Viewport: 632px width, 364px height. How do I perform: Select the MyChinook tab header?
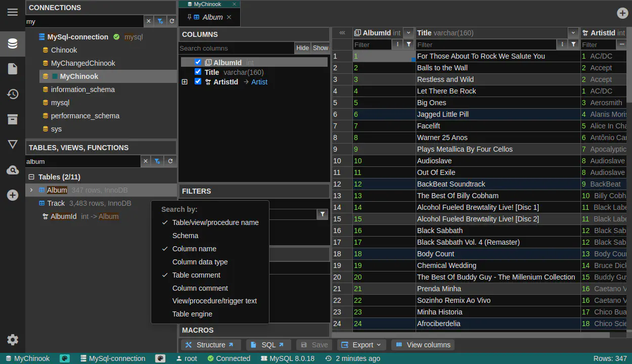coord(208,4)
